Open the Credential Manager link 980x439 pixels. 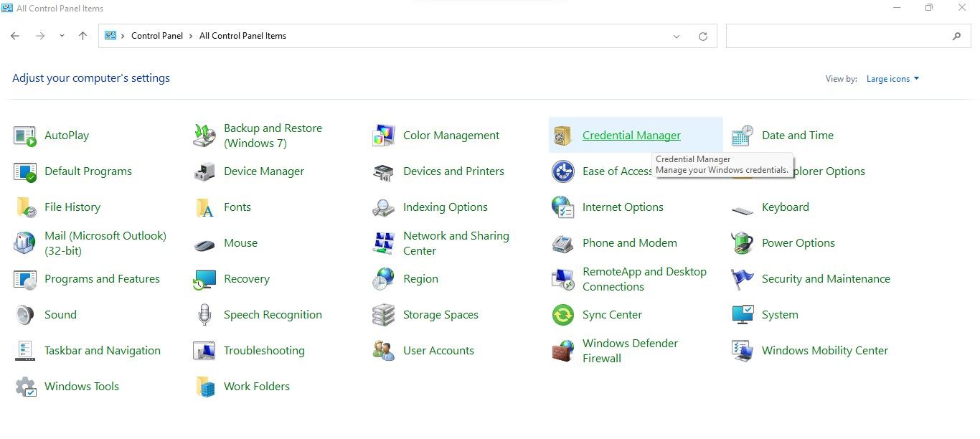coord(631,136)
